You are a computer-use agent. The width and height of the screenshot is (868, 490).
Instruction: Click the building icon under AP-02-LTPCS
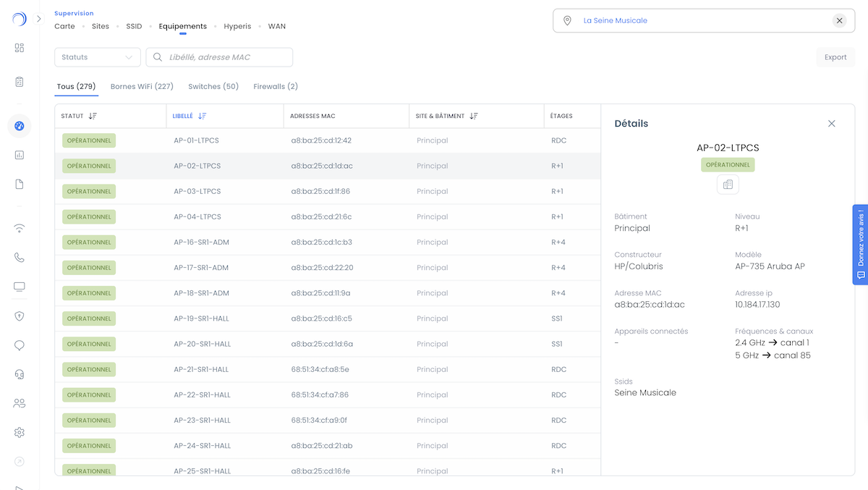click(x=728, y=185)
